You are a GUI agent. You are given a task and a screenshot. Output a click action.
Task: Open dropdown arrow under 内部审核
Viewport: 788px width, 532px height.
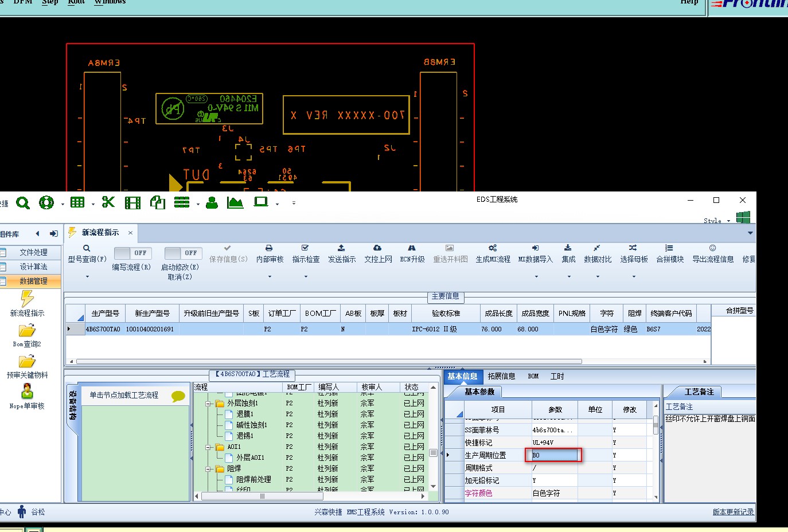[270, 277]
